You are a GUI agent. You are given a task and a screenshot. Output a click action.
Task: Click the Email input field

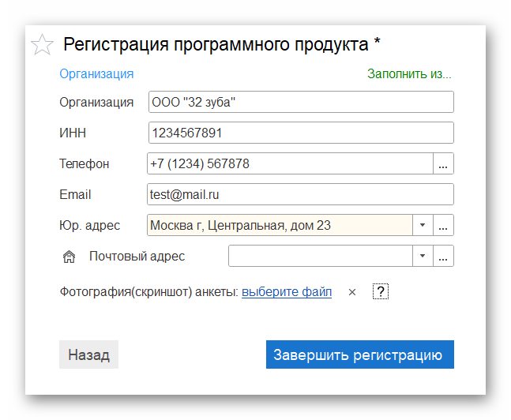pyautogui.click(x=300, y=194)
